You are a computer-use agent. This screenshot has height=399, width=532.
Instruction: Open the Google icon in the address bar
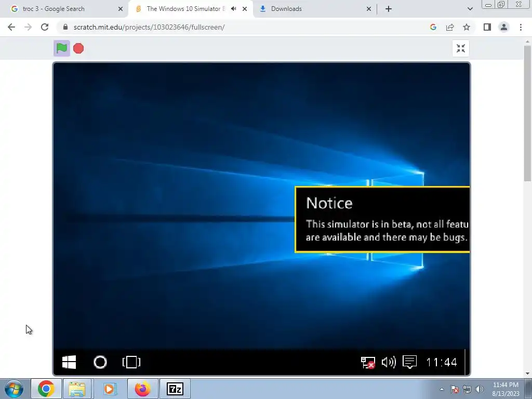tap(433, 27)
